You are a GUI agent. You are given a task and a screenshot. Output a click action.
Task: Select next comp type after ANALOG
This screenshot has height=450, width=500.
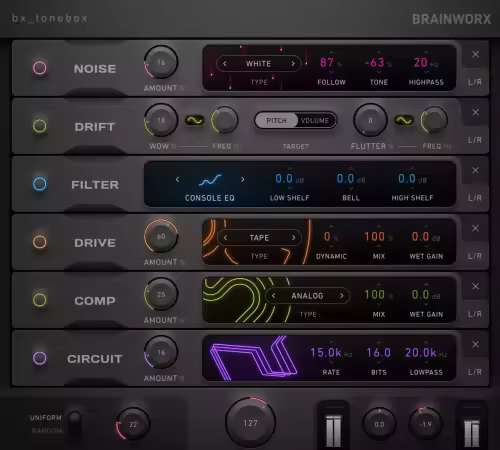coord(342,296)
